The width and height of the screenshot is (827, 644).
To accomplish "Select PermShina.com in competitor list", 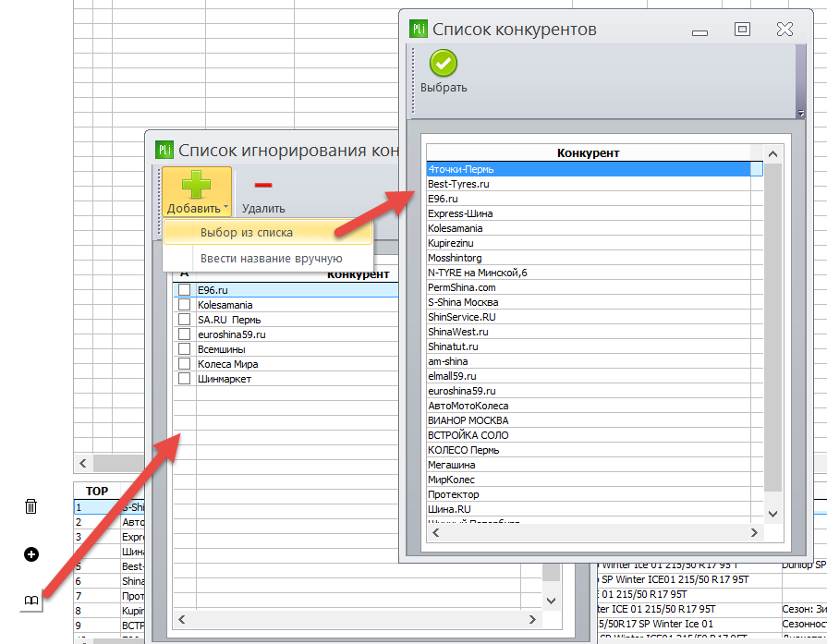I will point(594,287).
